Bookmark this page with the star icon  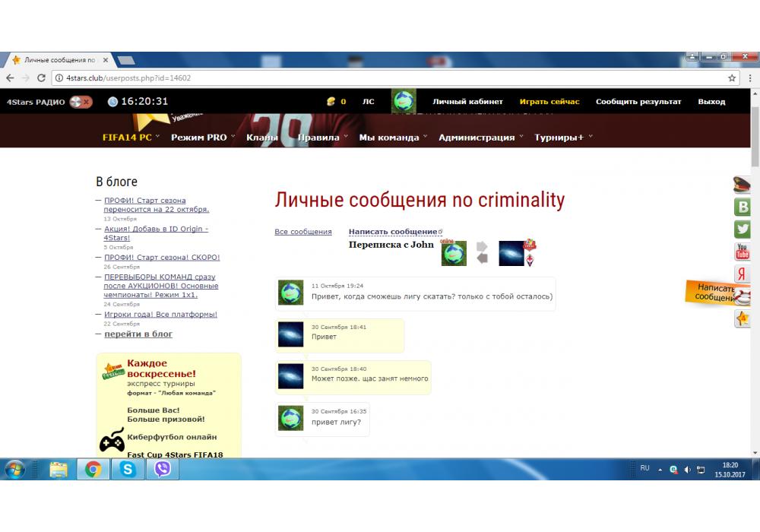[732, 78]
